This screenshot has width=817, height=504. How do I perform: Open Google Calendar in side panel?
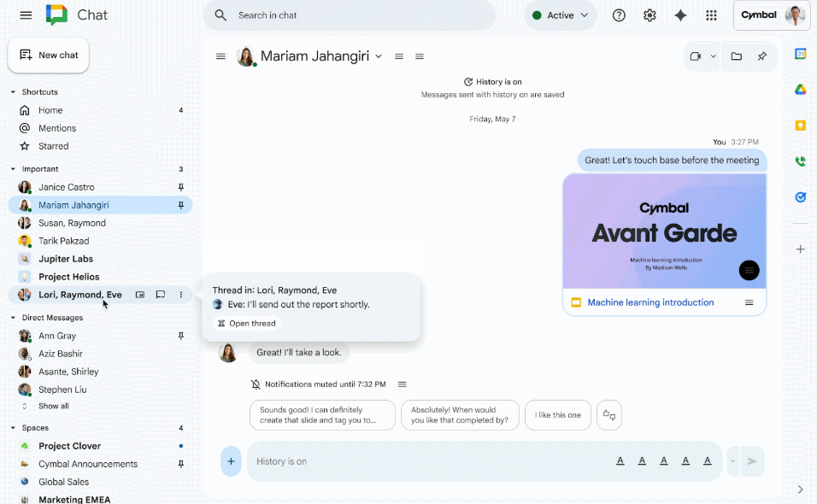pos(801,54)
